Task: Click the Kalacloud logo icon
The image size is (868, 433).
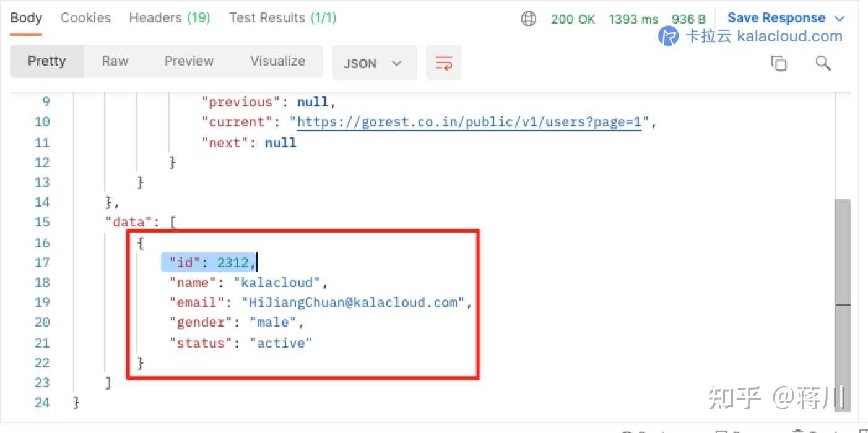Action: point(668,36)
